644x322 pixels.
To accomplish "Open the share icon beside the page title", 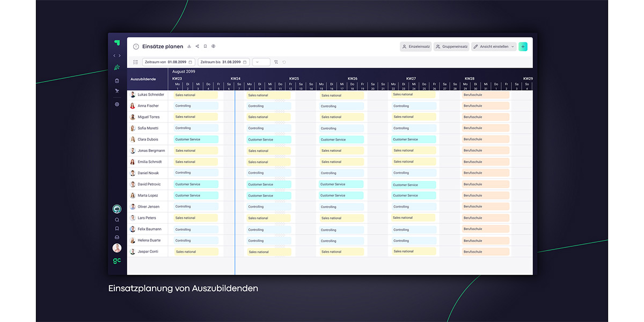I will [197, 46].
